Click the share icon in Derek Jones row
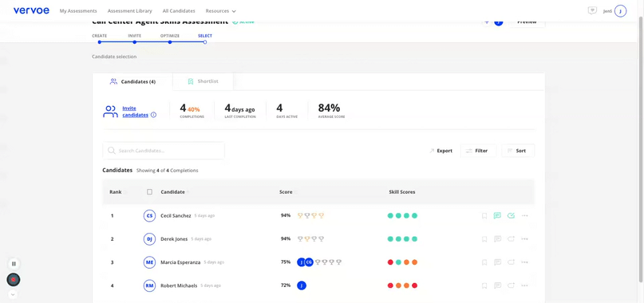Viewport: 644px width, 303px height. tap(511, 239)
